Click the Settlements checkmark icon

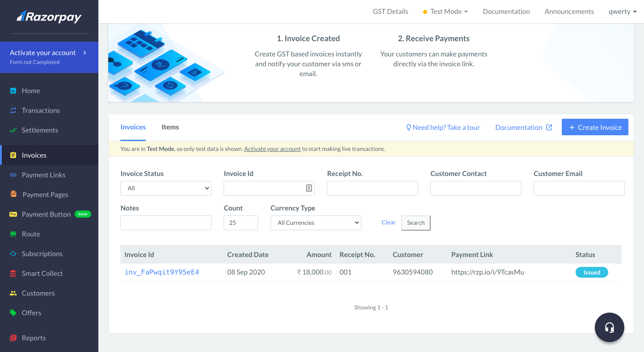13,130
